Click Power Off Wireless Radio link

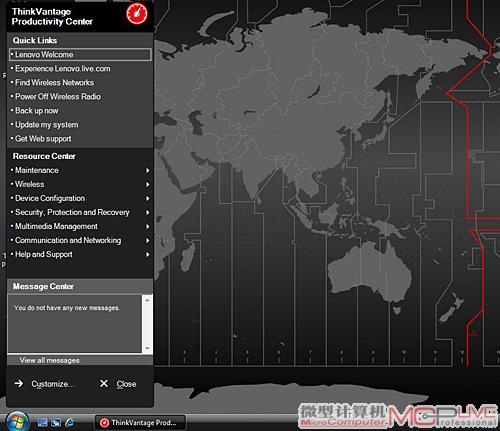pos(58,97)
